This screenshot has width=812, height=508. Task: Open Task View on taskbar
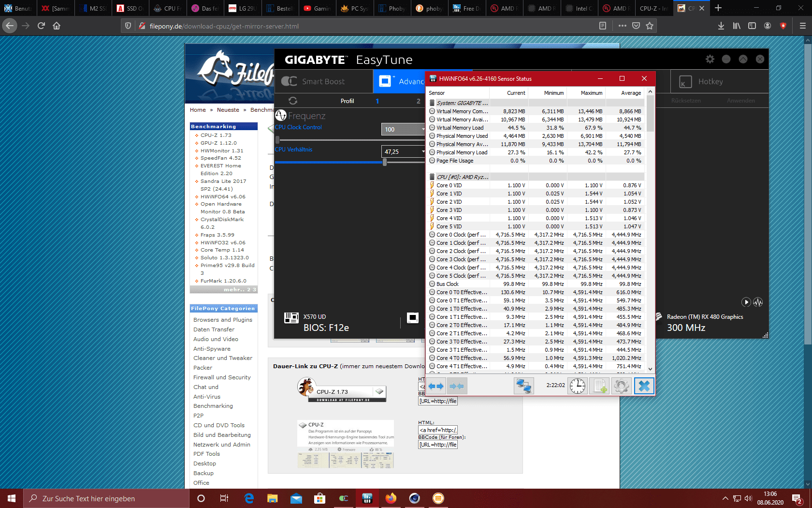[x=224, y=498]
